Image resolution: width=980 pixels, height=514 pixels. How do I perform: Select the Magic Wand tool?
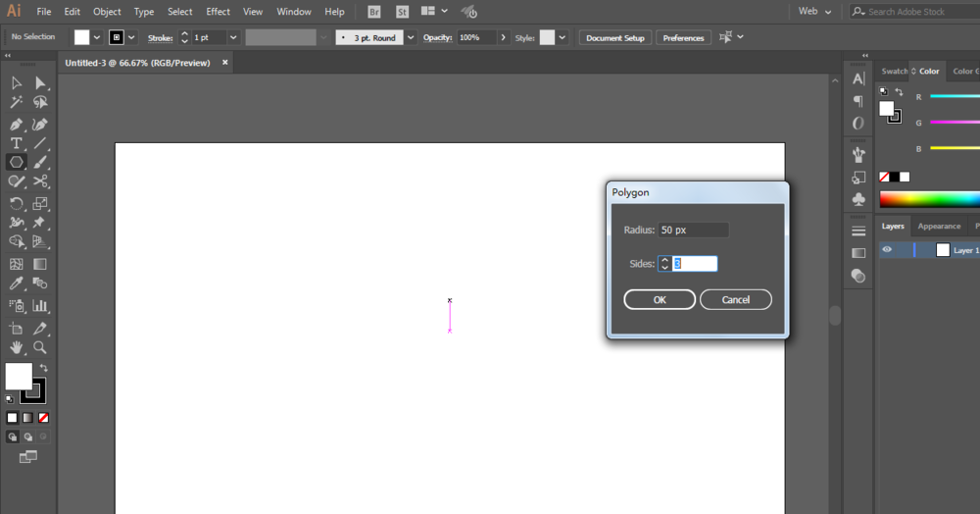point(17,102)
